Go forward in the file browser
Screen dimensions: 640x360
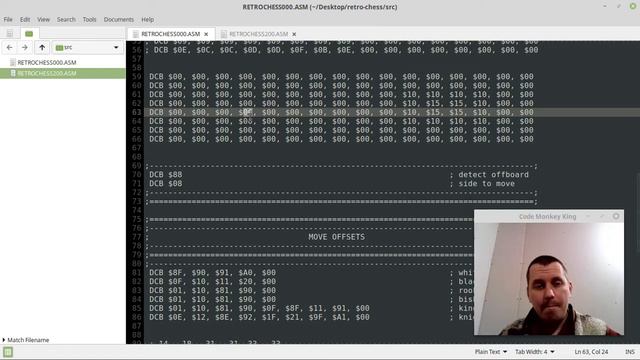click(24, 48)
